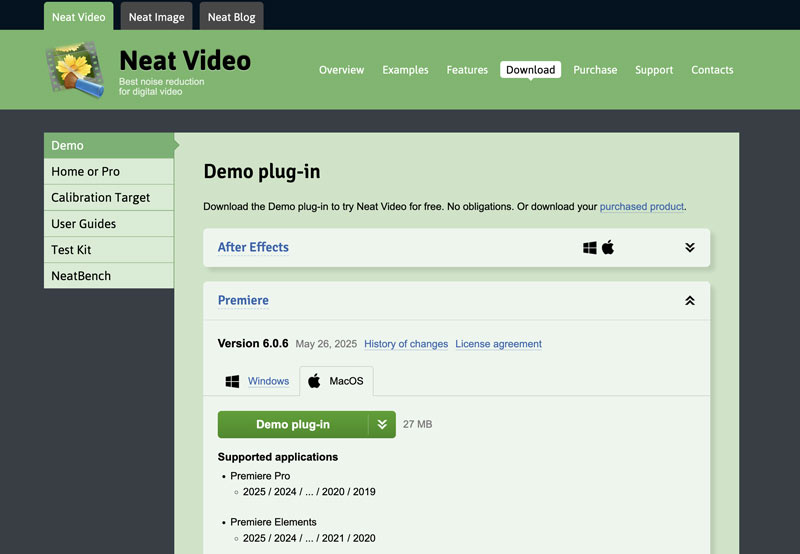Open Test Kit in the sidebar
The image size is (800, 554).
109,249
